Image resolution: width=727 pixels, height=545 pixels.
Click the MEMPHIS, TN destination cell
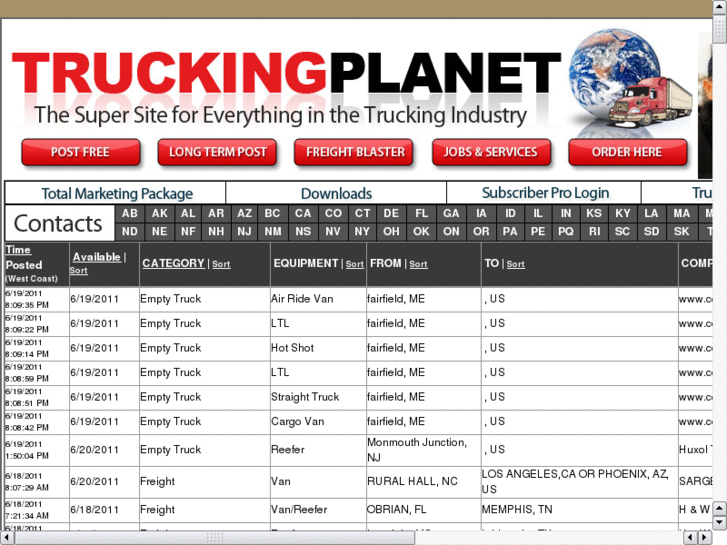coord(580,510)
